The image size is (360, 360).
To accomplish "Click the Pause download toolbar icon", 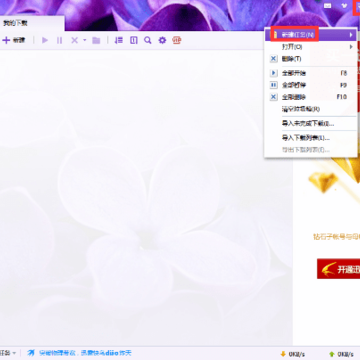I will click(x=60, y=40).
